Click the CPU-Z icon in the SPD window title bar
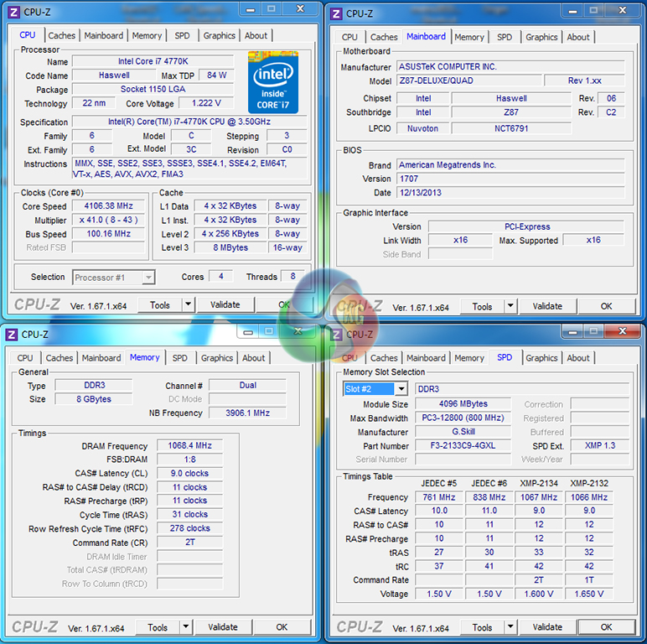 tap(336, 334)
